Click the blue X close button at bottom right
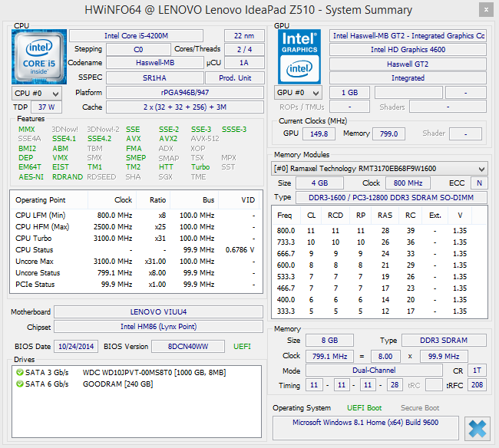 477,429
